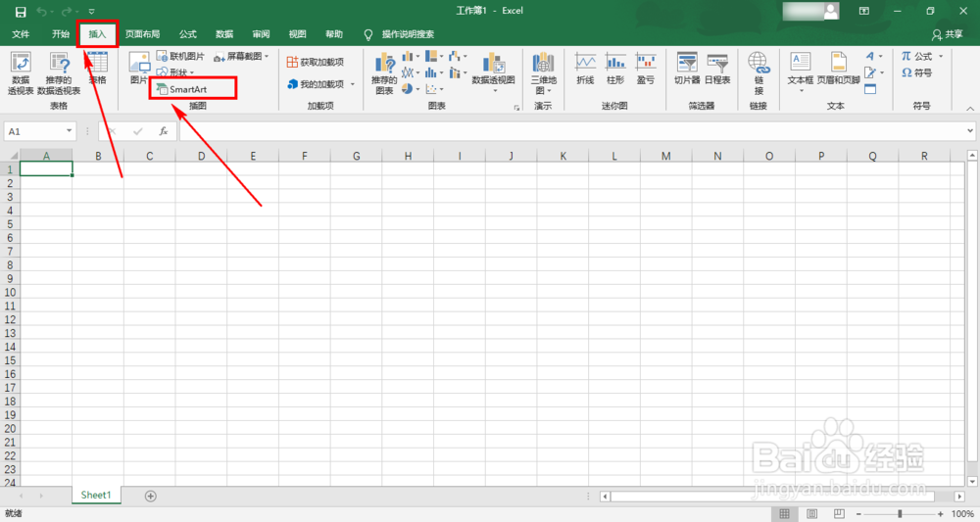Expand the Equation (公式) dropdown arrow

pyautogui.click(x=941, y=57)
